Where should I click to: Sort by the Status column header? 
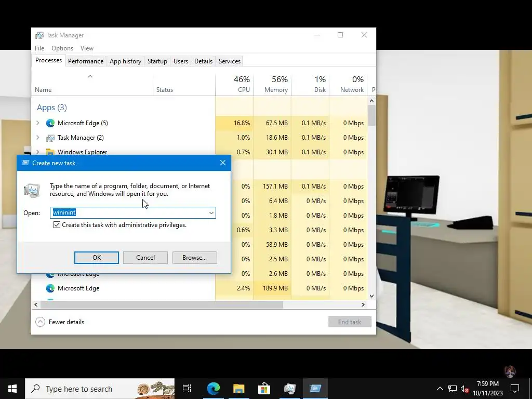(x=184, y=84)
